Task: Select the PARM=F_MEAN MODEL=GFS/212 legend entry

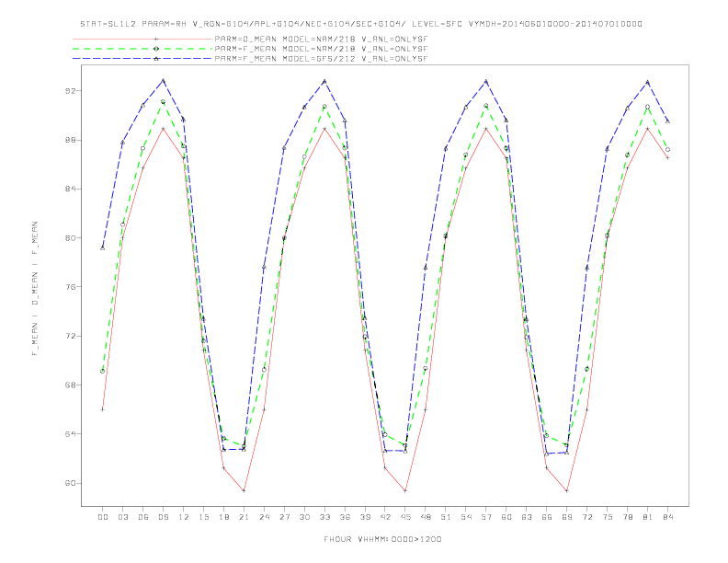Action: [x=321, y=59]
